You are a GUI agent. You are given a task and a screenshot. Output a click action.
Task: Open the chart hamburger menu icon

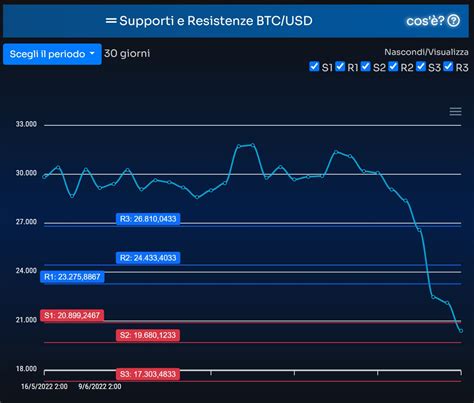[455, 111]
